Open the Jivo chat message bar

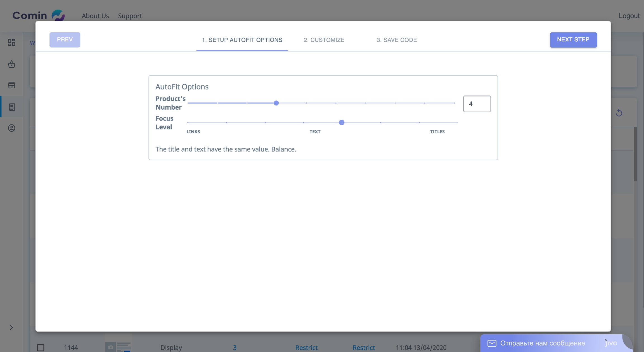(x=556, y=343)
